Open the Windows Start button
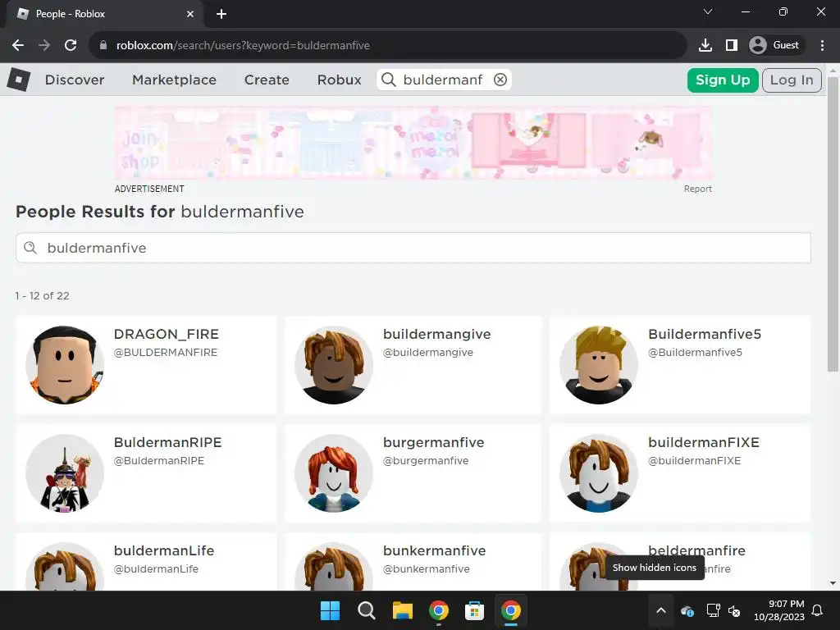840x630 pixels. [x=330, y=610]
